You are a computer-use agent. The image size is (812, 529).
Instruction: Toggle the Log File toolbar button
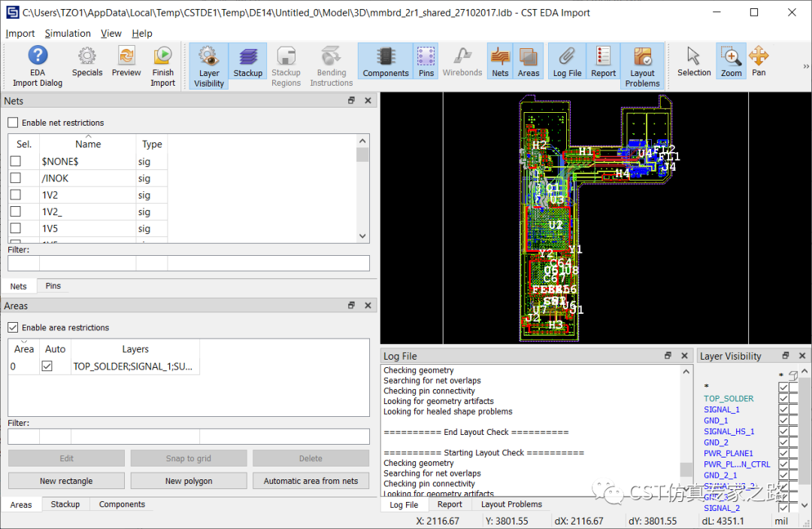(567, 62)
